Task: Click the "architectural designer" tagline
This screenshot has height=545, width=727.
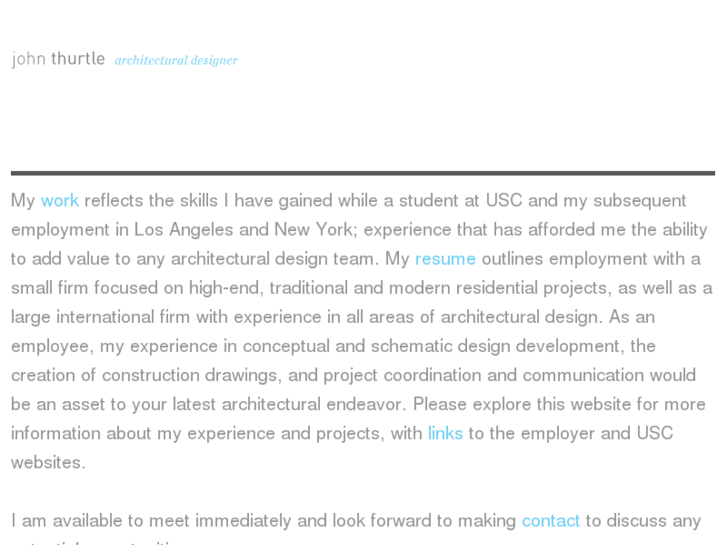Action: click(x=176, y=60)
